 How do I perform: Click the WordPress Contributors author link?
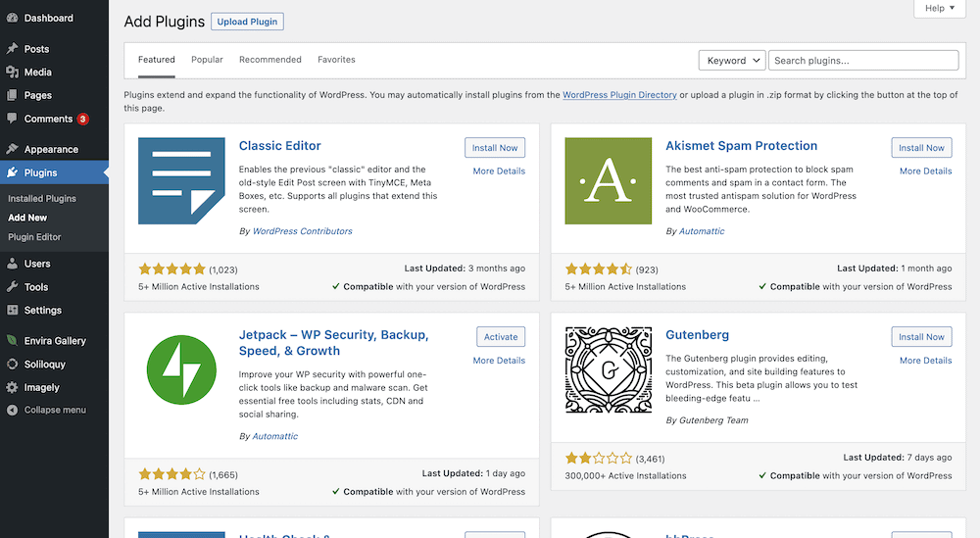[303, 231]
